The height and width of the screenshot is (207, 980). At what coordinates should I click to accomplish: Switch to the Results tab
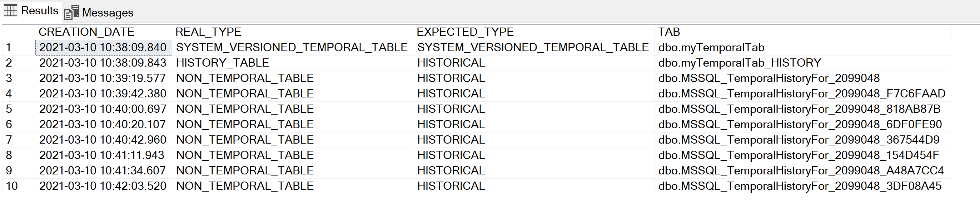click(x=39, y=11)
